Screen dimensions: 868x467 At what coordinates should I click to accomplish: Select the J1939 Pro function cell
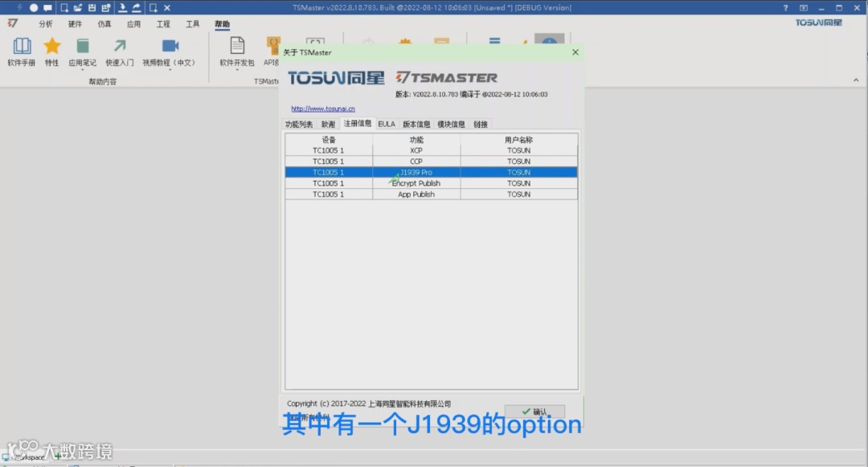click(x=416, y=172)
